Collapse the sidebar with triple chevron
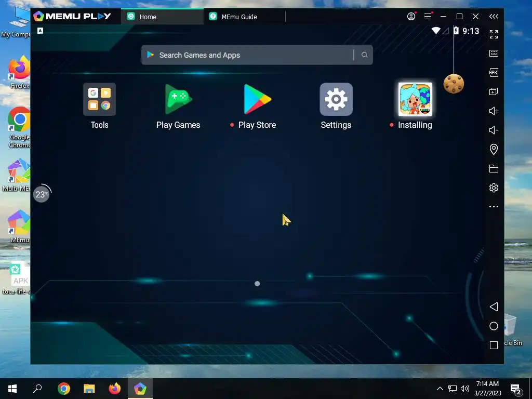 pyautogui.click(x=494, y=16)
